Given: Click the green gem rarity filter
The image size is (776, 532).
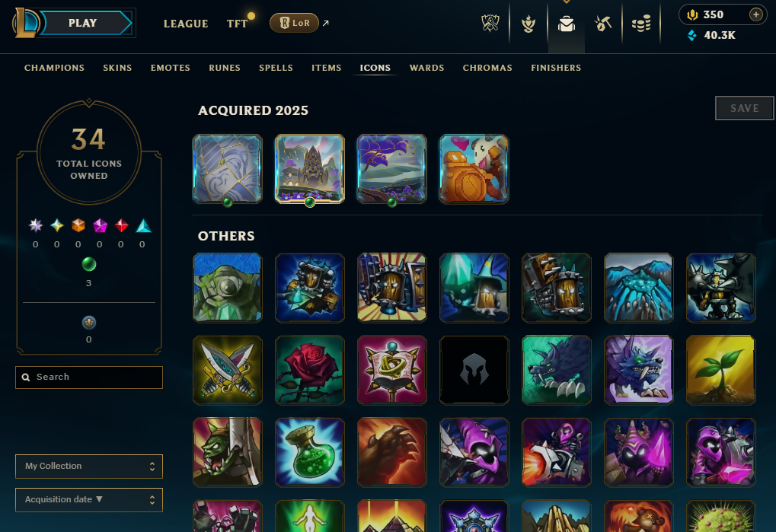Looking at the screenshot, I should (89, 265).
